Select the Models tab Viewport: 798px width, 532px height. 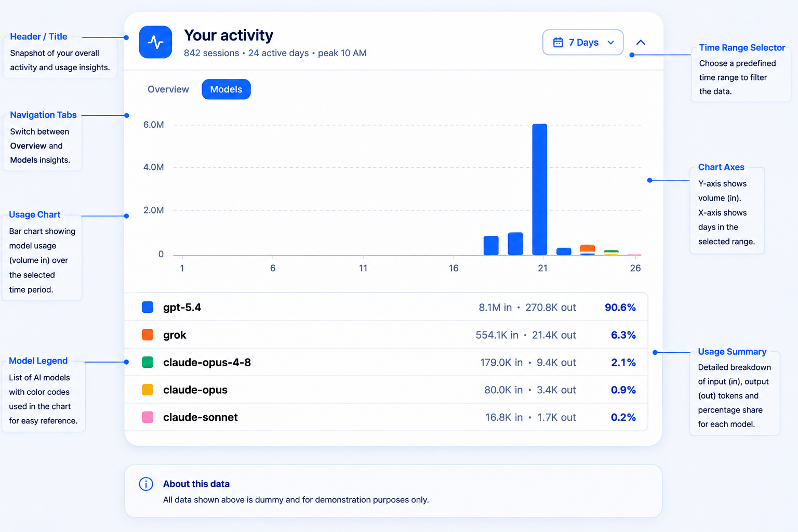[226, 89]
